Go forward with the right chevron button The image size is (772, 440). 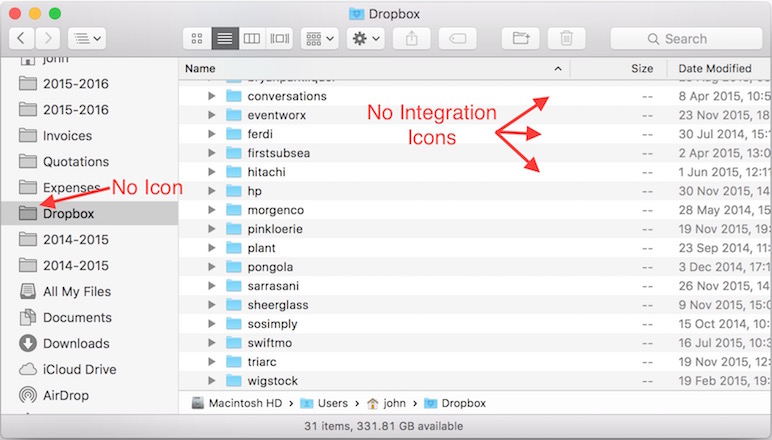click(x=47, y=38)
